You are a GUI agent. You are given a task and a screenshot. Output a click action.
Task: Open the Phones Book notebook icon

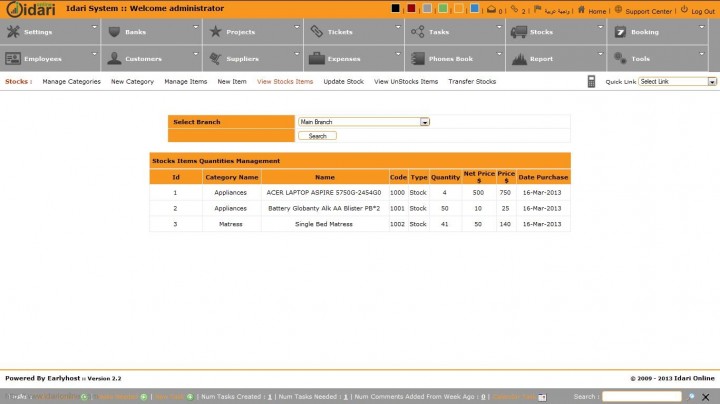(418, 58)
